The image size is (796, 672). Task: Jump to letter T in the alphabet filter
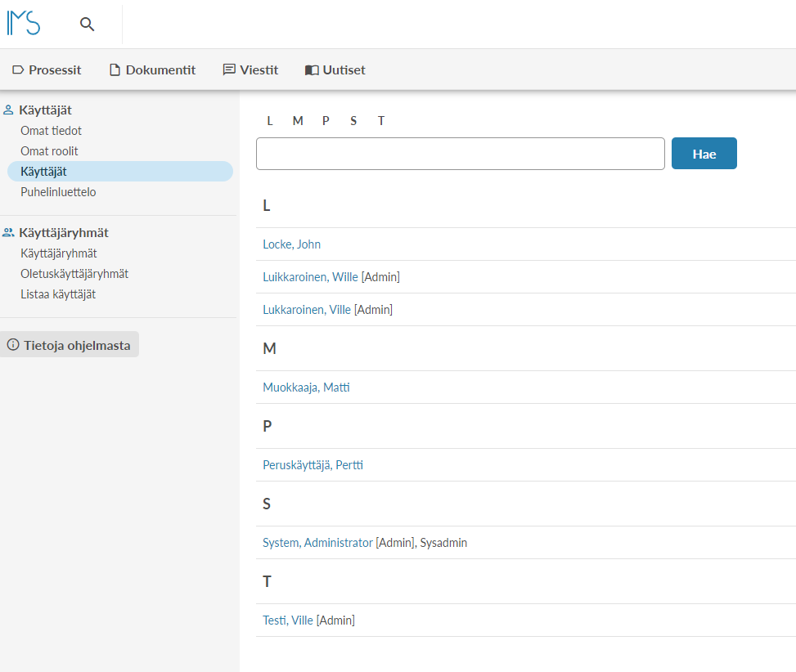coord(381,121)
